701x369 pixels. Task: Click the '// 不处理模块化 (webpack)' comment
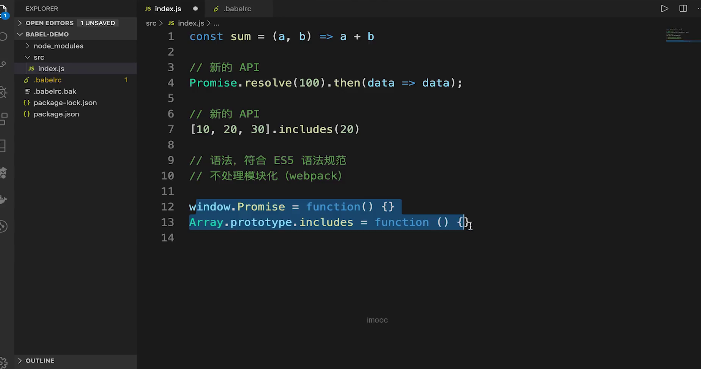[266, 176]
